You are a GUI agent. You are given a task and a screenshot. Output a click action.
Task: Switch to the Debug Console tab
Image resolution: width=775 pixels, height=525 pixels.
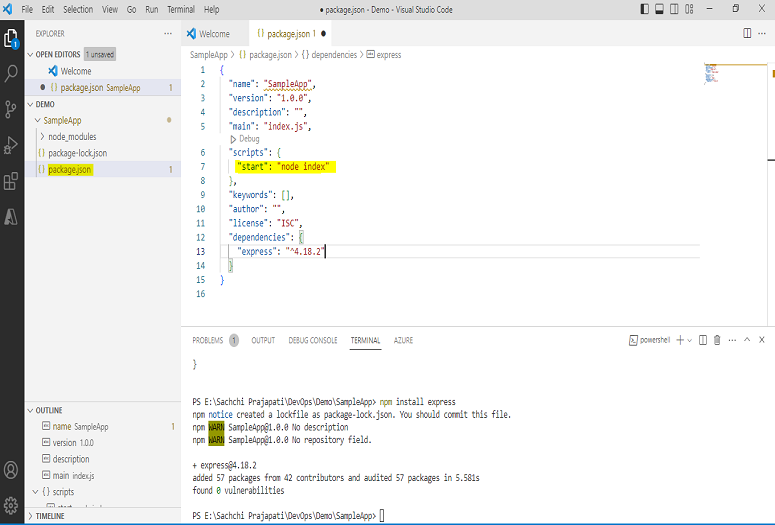[x=313, y=340]
